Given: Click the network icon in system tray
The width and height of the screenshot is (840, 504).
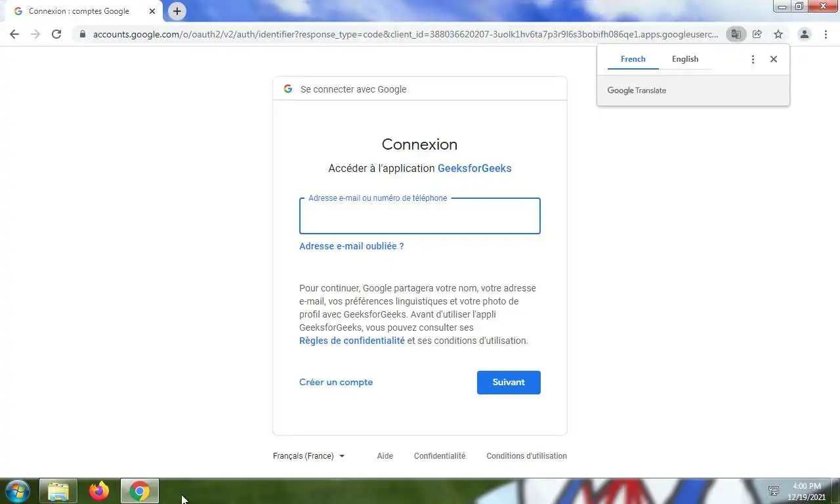Looking at the screenshot, I should pos(774,491).
